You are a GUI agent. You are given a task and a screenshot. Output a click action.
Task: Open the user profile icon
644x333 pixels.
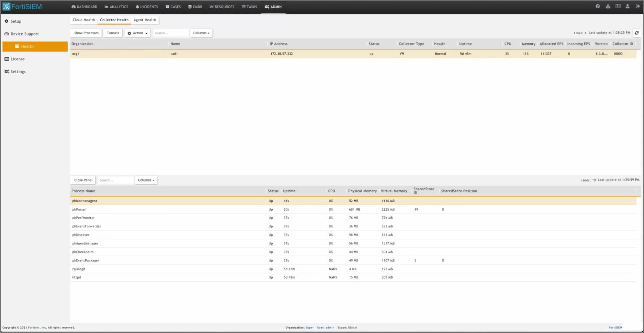coord(628,6)
